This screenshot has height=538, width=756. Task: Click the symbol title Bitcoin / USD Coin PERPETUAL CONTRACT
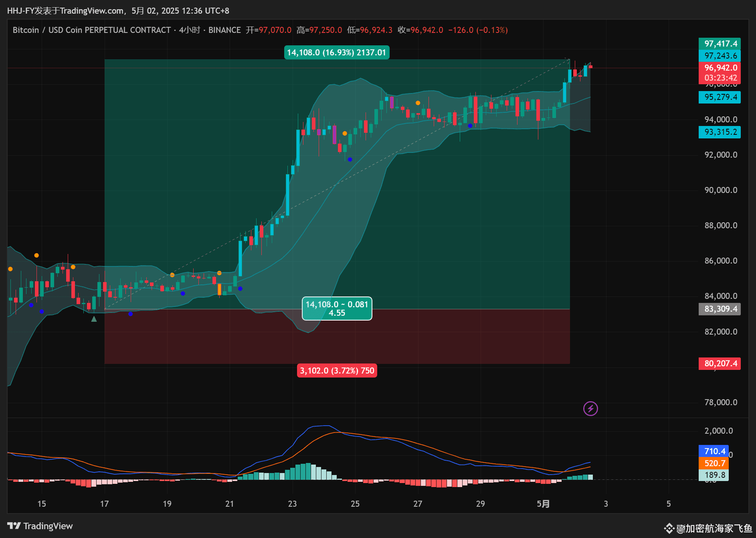[x=92, y=30]
